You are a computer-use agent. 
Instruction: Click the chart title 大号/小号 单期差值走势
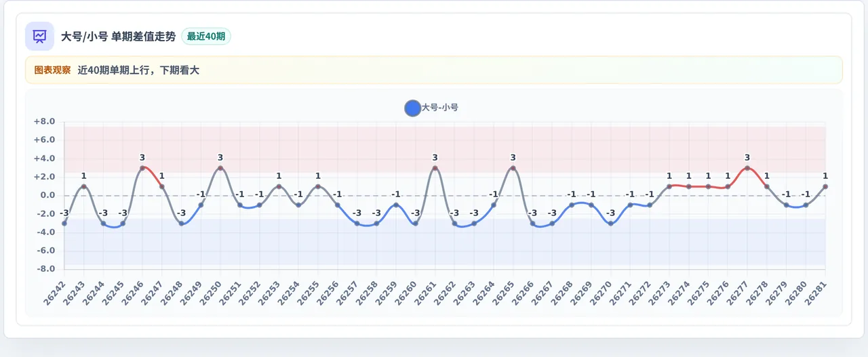coord(118,37)
